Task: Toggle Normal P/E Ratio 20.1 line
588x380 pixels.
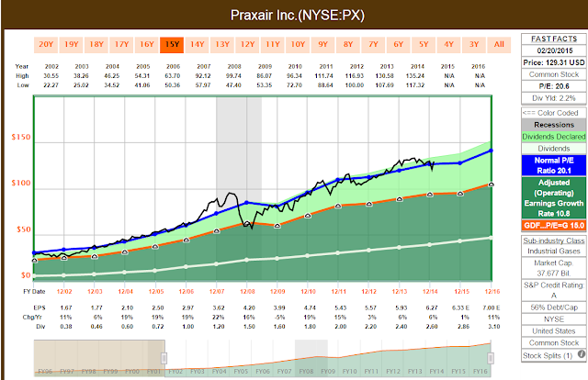Action: tap(554, 165)
